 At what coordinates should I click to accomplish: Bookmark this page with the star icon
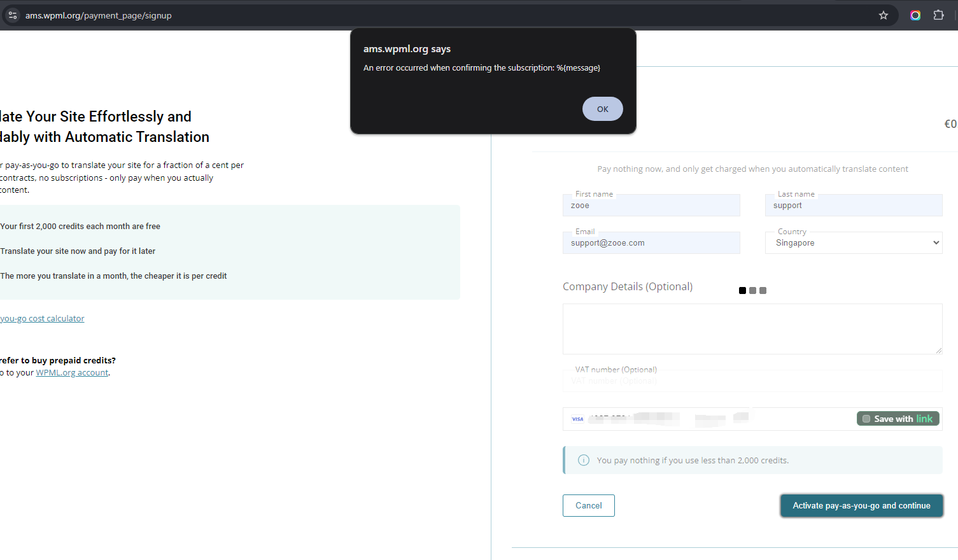coord(884,15)
